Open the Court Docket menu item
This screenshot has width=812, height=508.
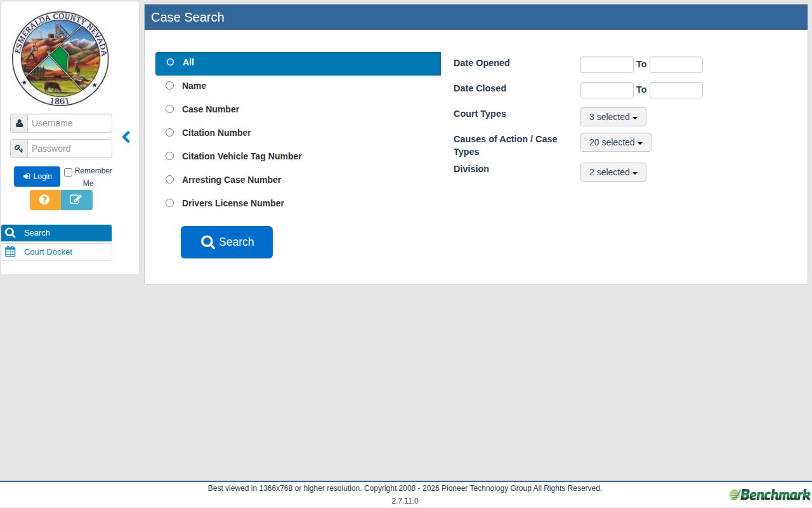pos(56,252)
